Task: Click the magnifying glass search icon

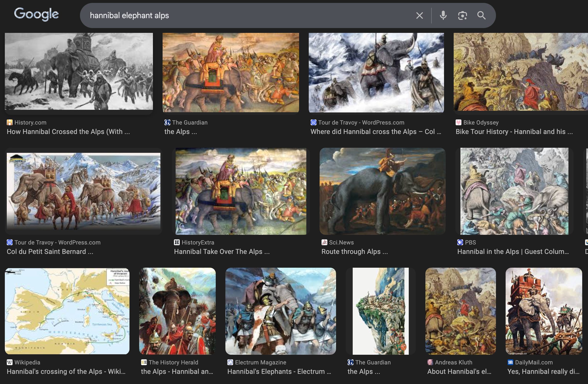Action: (x=481, y=15)
